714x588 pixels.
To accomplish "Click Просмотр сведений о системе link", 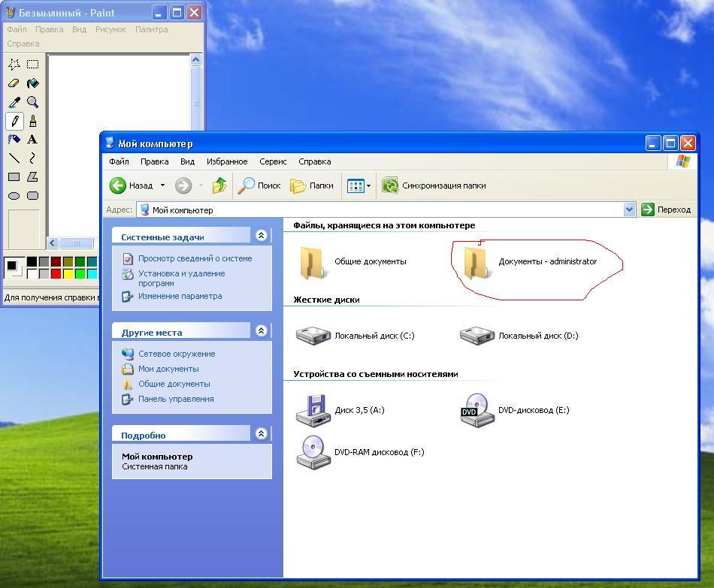I will [x=195, y=258].
